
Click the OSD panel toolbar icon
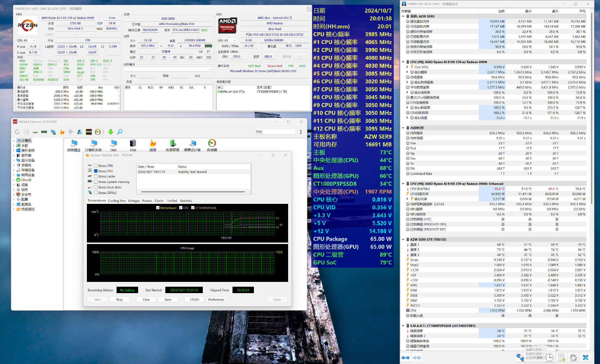tap(89, 132)
